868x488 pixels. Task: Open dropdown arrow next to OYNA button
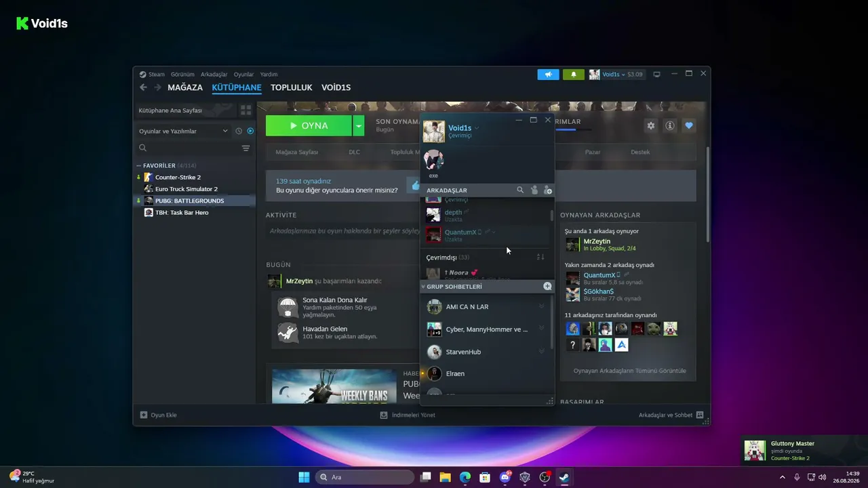(359, 125)
